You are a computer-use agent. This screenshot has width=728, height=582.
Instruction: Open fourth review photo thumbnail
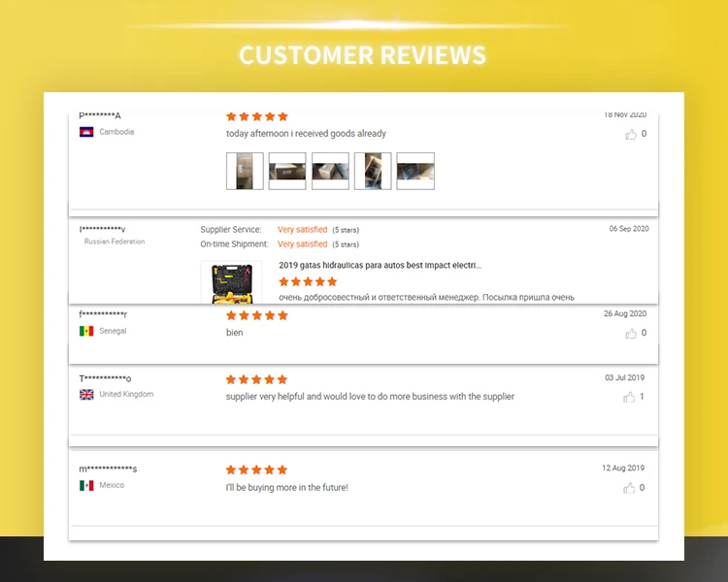tap(373, 171)
